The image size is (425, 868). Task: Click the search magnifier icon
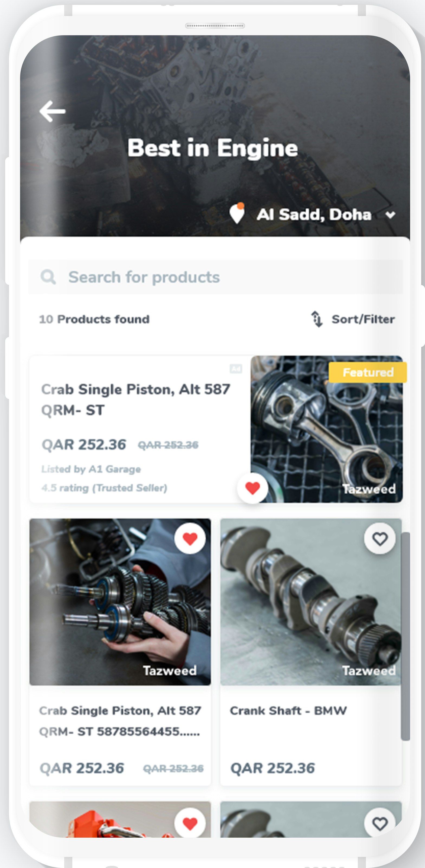tap(48, 277)
